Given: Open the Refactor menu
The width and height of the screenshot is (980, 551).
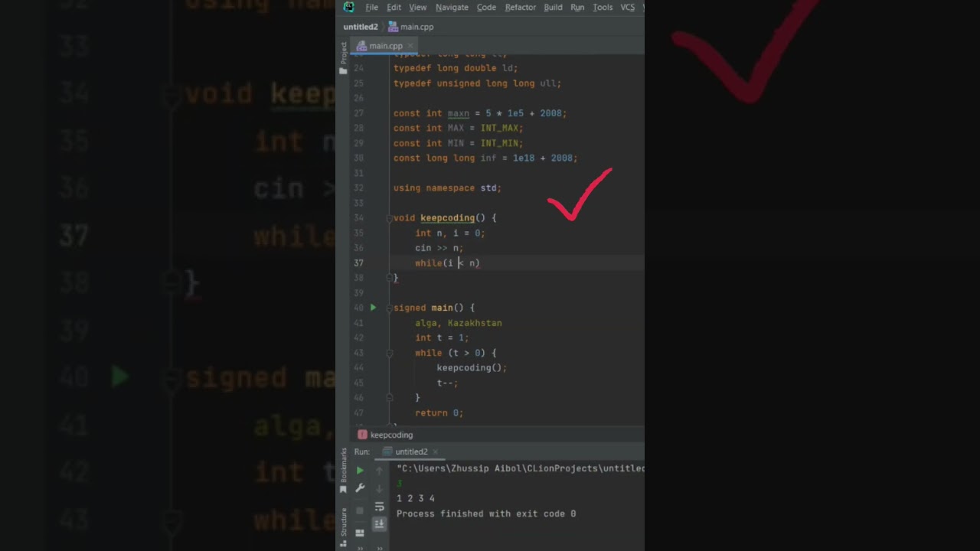Looking at the screenshot, I should pyautogui.click(x=520, y=7).
